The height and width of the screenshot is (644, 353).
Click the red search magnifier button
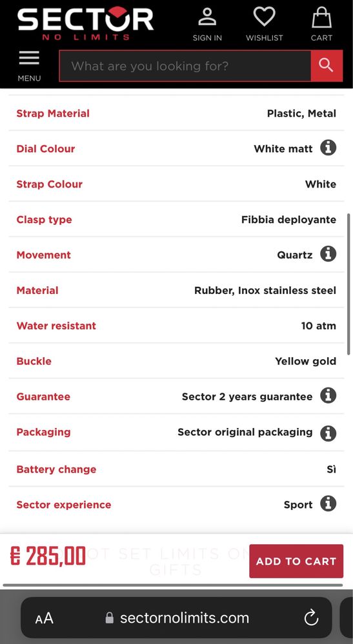coord(327,66)
